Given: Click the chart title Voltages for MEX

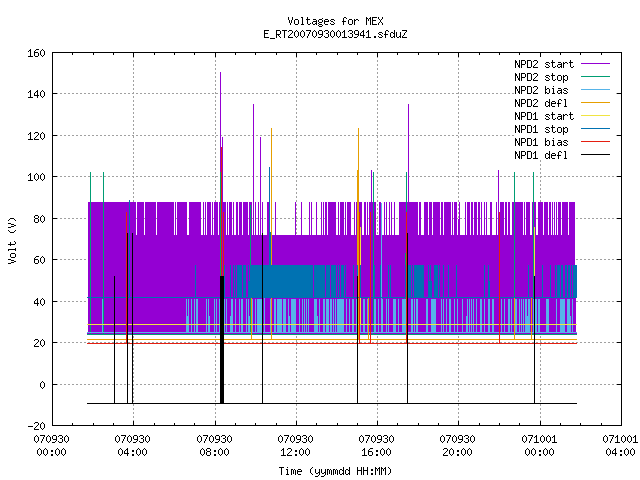Looking at the screenshot, I should click(x=335, y=21).
